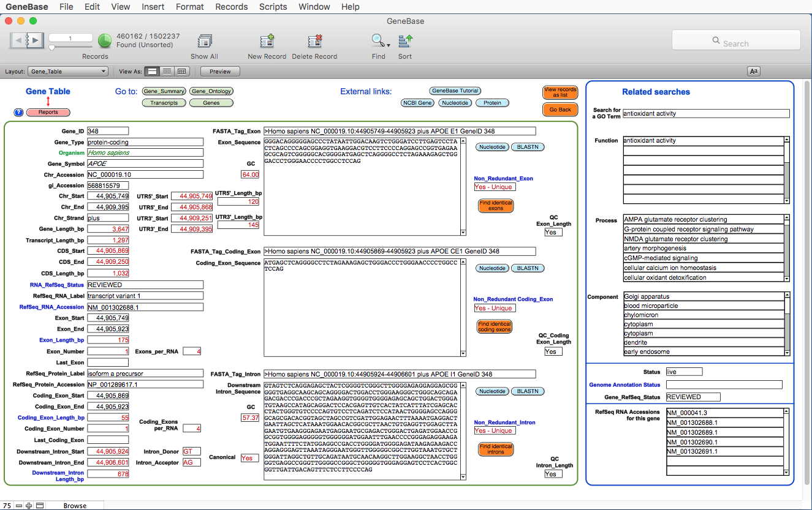Open the Records menu

tap(232, 7)
